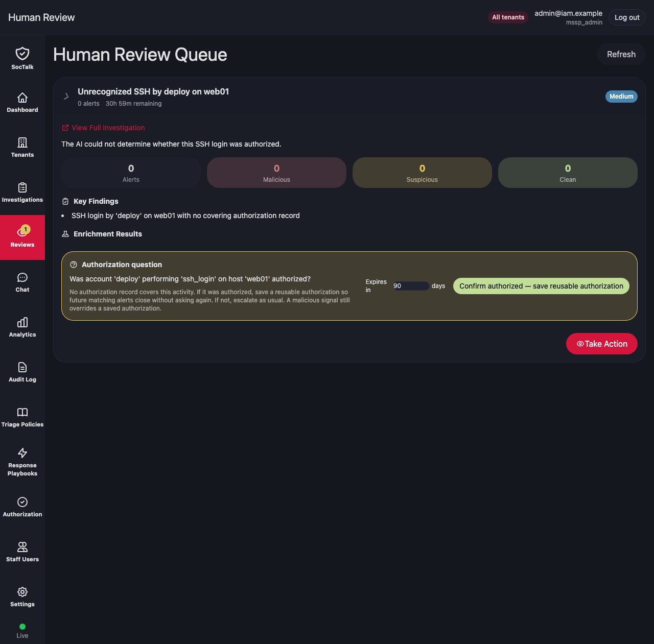Click the Expires in days input field
The image size is (654, 644).
click(411, 286)
